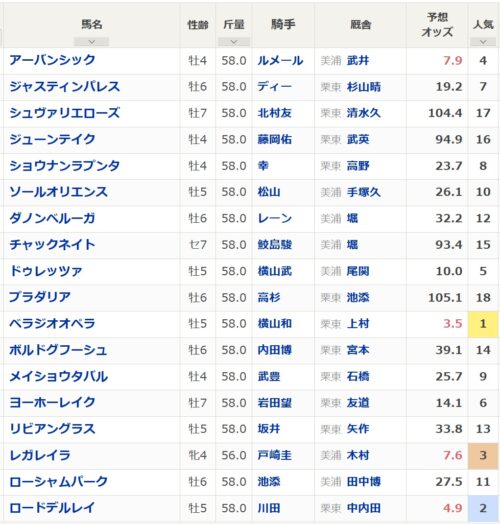The width and height of the screenshot is (500, 524).
Task: Click the yellow rank 1 popularity cell
Action: 483,324
